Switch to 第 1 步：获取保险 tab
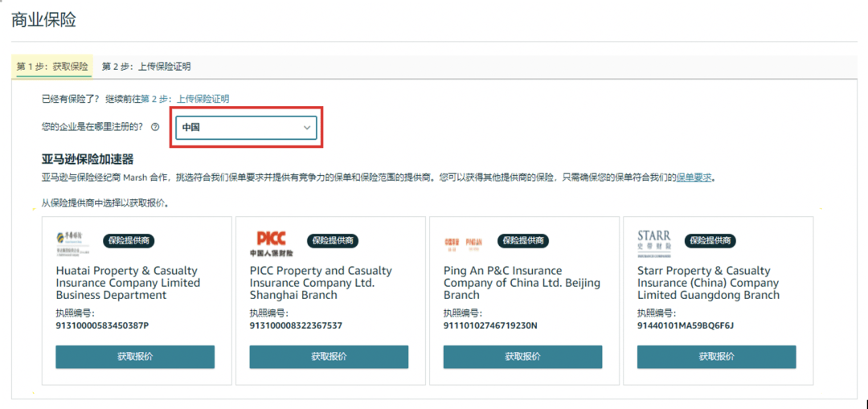Viewport: 868px width, 409px height. 52,67
